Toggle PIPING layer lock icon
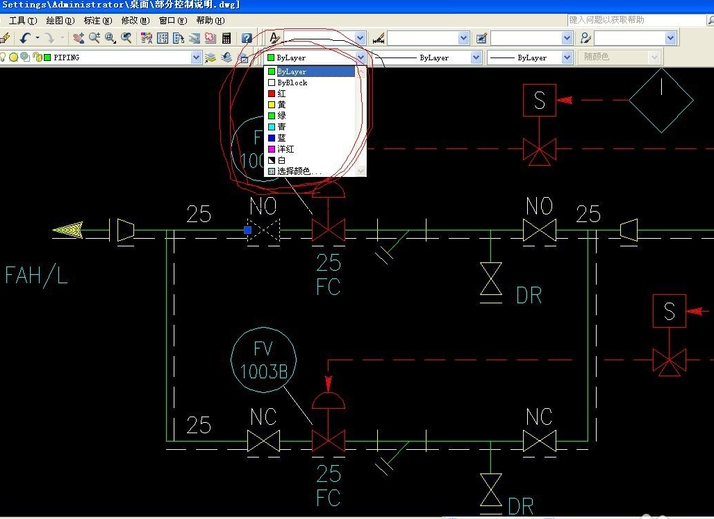714x519 pixels. point(36,58)
